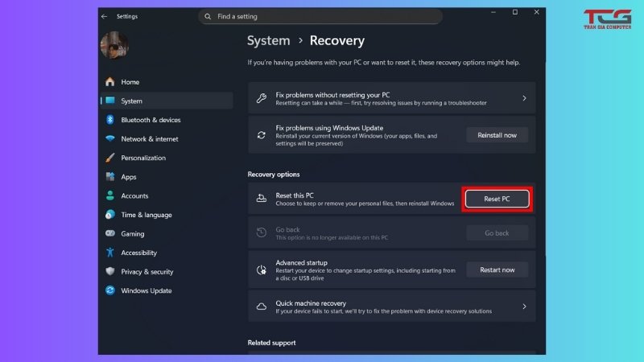This screenshot has height=362, width=644.
Task: Click the Bluetooth icon in sidebar
Action: point(109,119)
